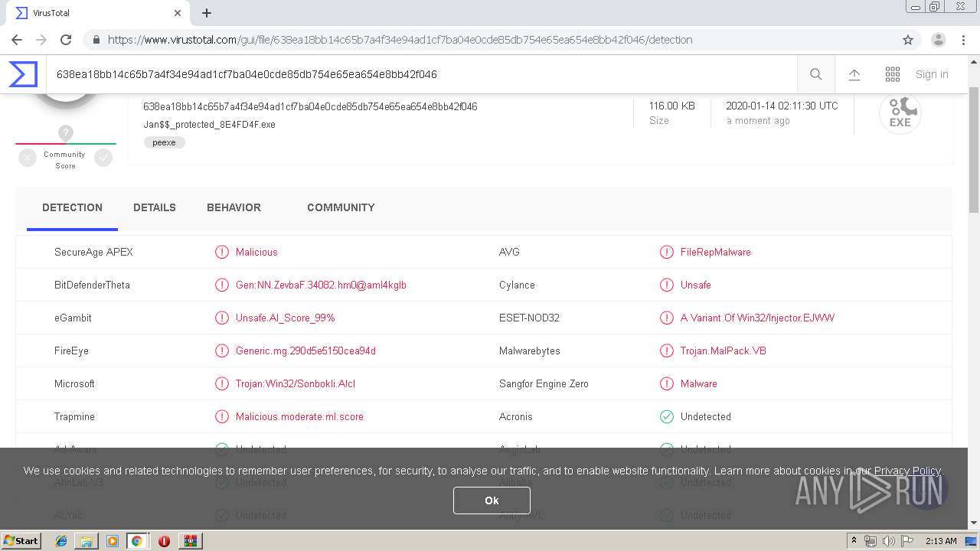Click the VirusTotal logo icon
Screen dimensions: 980x551
[x=23, y=74]
